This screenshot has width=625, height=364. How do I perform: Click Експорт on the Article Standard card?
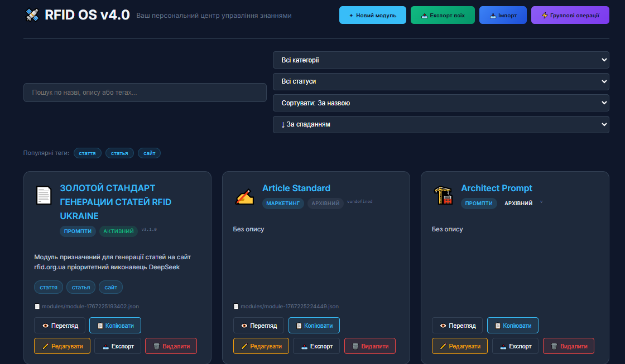(x=316, y=346)
